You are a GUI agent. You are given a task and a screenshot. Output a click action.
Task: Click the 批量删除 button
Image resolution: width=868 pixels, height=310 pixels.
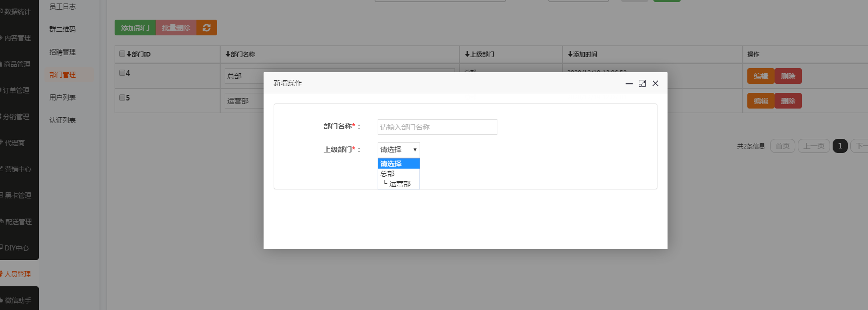tap(176, 28)
